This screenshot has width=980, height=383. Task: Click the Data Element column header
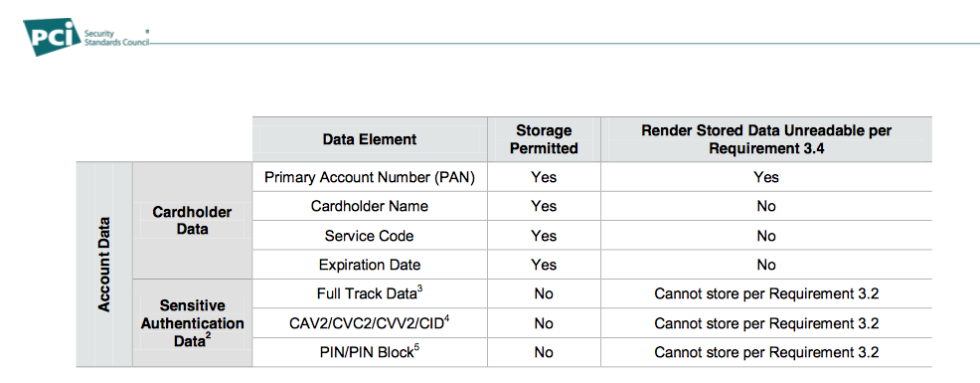370,139
